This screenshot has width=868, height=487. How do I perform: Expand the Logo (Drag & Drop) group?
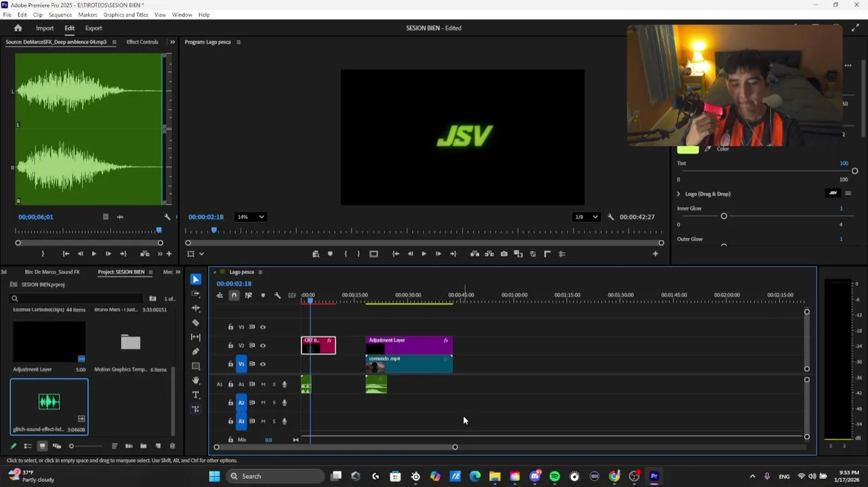click(x=679, y=194)
